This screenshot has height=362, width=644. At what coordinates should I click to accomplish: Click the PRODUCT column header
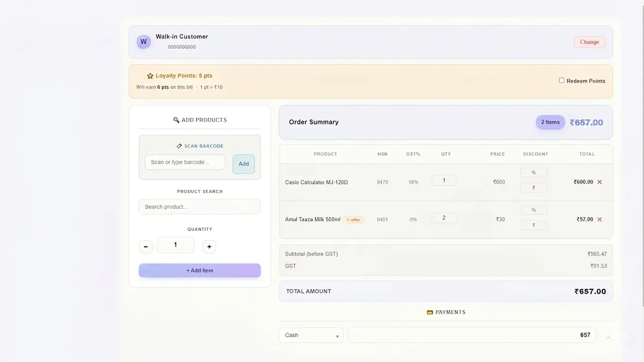coord(326,154)
